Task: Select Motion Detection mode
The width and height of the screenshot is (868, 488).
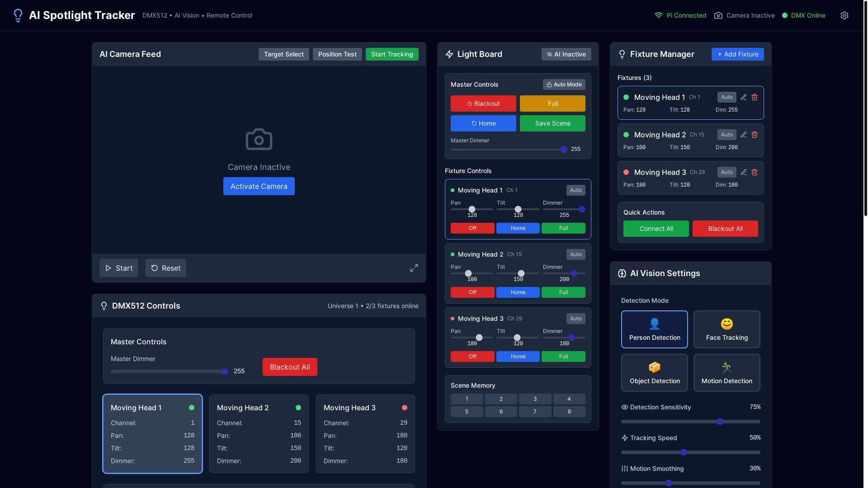Action: tap(726, 373)
